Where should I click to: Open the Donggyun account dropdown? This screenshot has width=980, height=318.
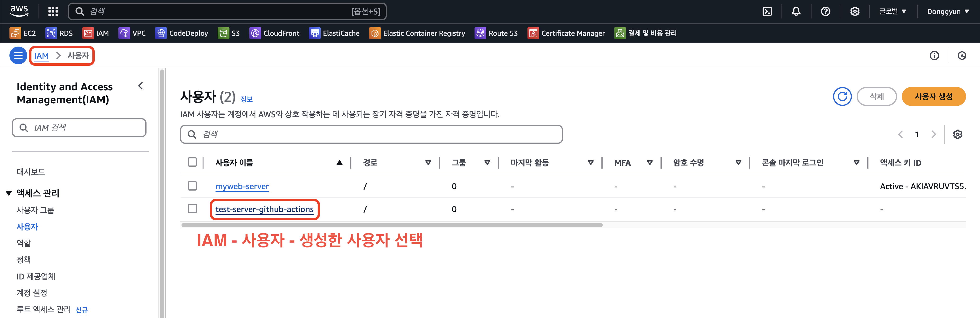(948, 11)
